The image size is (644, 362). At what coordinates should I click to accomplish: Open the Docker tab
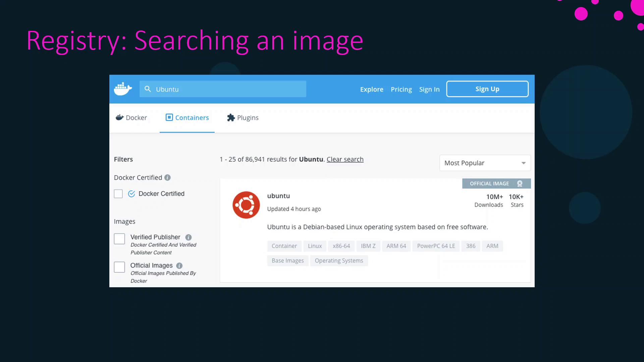point(131,118)
